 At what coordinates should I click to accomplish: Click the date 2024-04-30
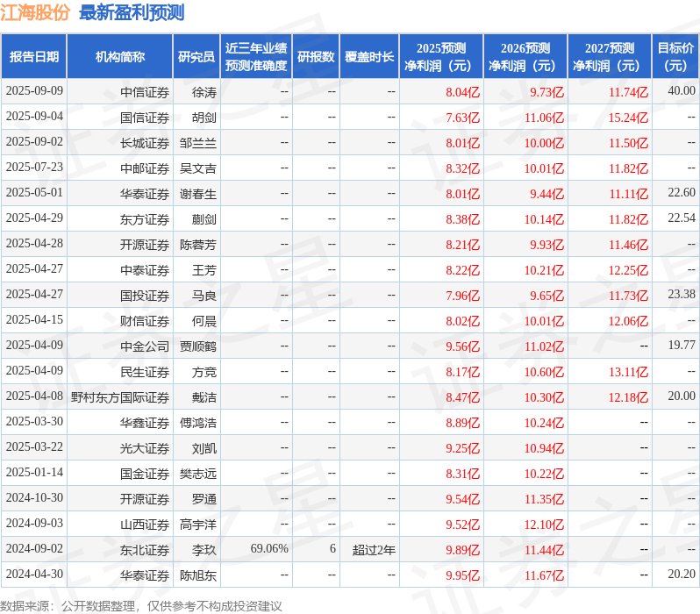point(34,575)
